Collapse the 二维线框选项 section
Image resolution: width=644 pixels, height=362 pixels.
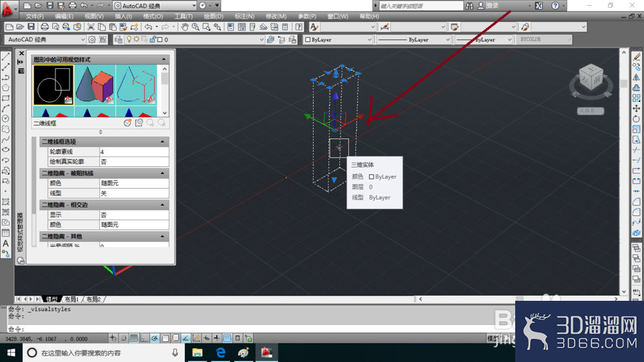tap(162, 142)
